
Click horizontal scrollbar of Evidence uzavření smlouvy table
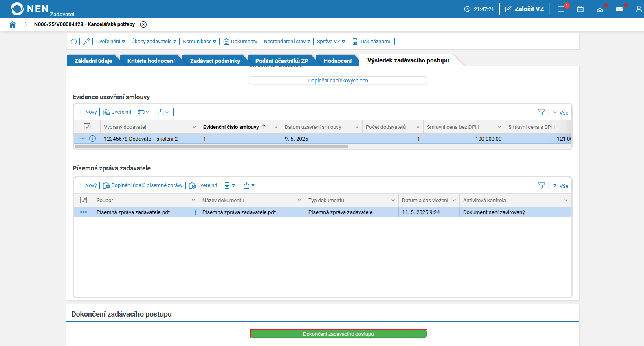pos(211,146)
